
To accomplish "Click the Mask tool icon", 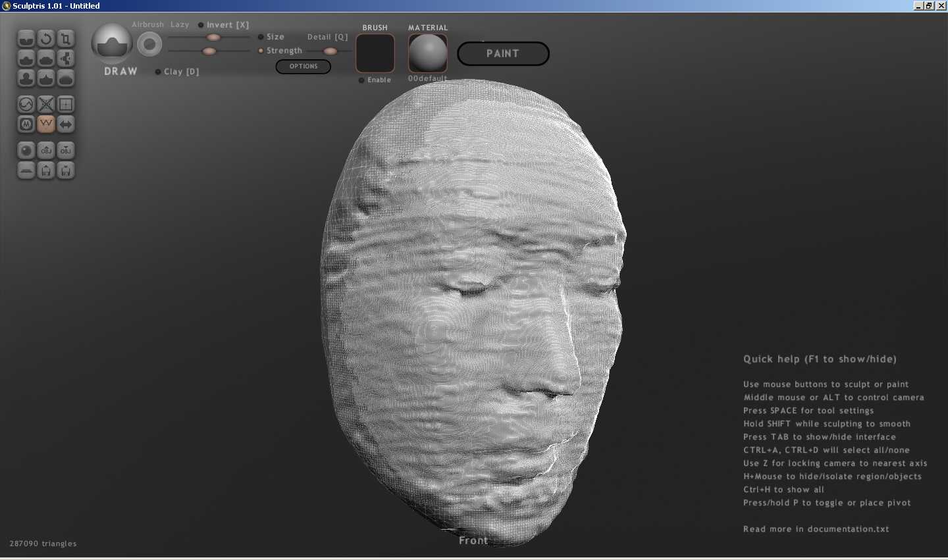I will click(x=26, y=124).
